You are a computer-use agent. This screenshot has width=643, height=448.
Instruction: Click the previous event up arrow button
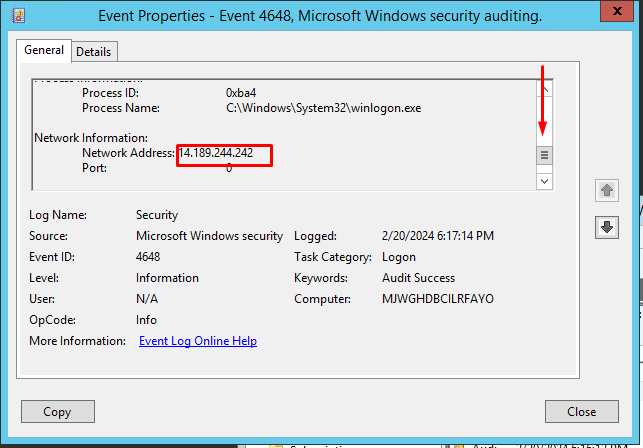point(606,190)
